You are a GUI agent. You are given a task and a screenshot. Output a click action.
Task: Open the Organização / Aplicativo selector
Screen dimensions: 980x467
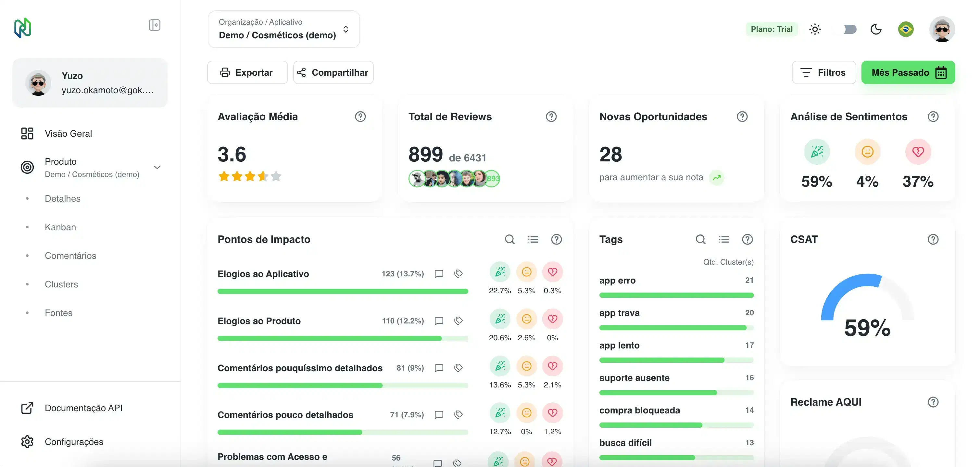[283, 29]
